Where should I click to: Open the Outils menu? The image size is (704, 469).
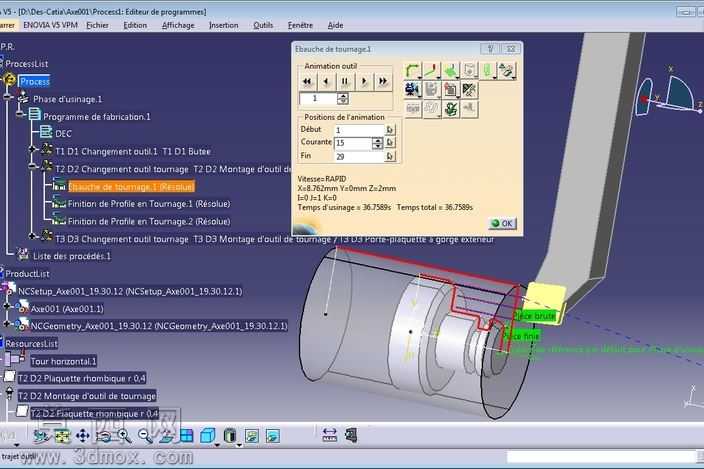tap(263, 25)
